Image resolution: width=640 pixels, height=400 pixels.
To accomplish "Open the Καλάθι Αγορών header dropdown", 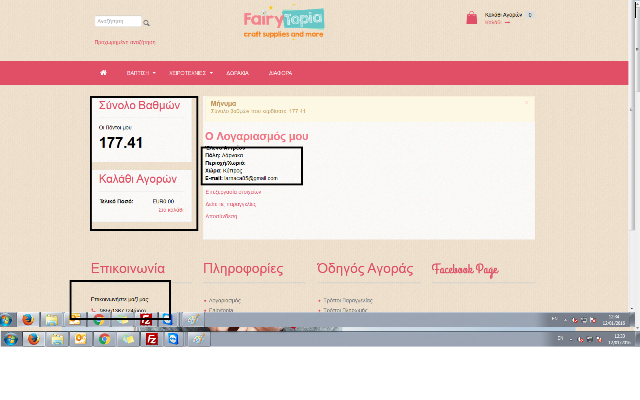I will pos(506,15).
